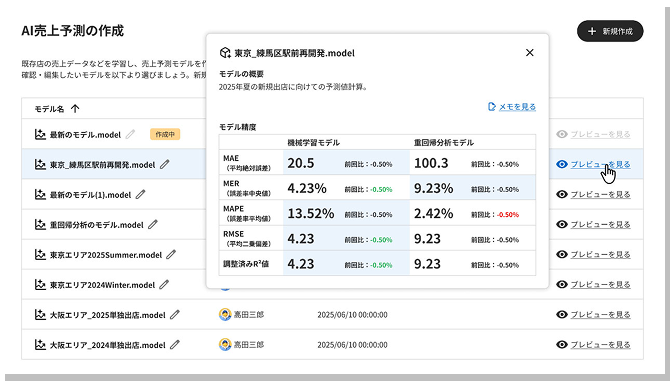The width and height of the screenshot is (670, 381).
Task: Click eye icon for 東京_練馬区駅前再開発.model row
Action: coord(562,164)
